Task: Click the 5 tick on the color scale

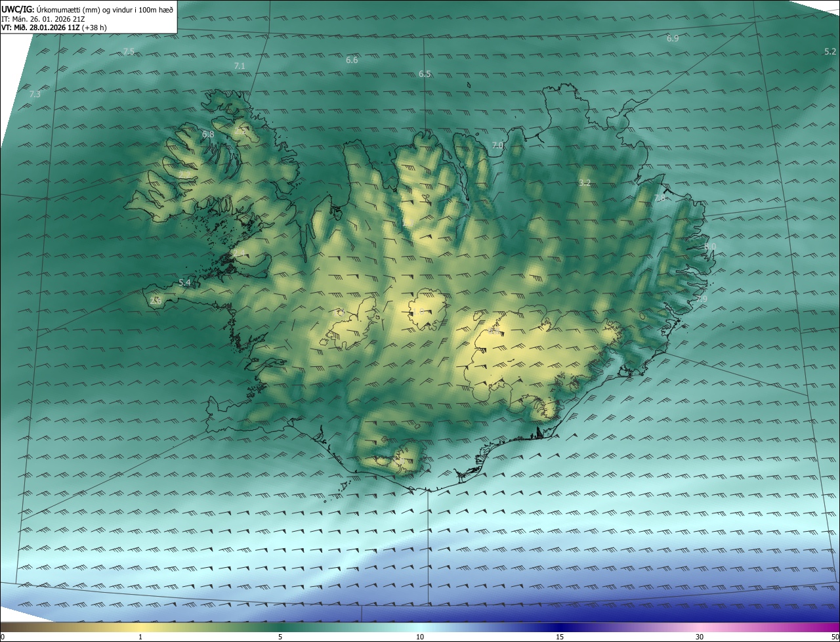Action: (280, 637)
